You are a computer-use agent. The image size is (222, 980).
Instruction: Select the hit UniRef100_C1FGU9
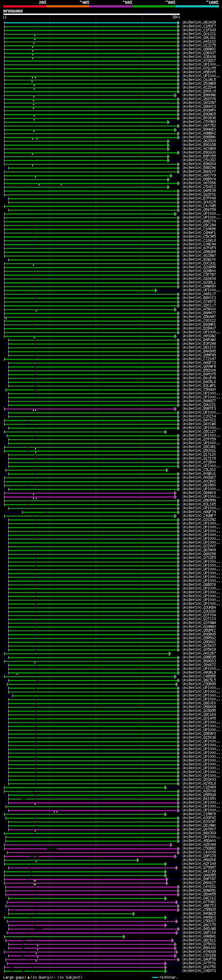[x=199, y=30]
